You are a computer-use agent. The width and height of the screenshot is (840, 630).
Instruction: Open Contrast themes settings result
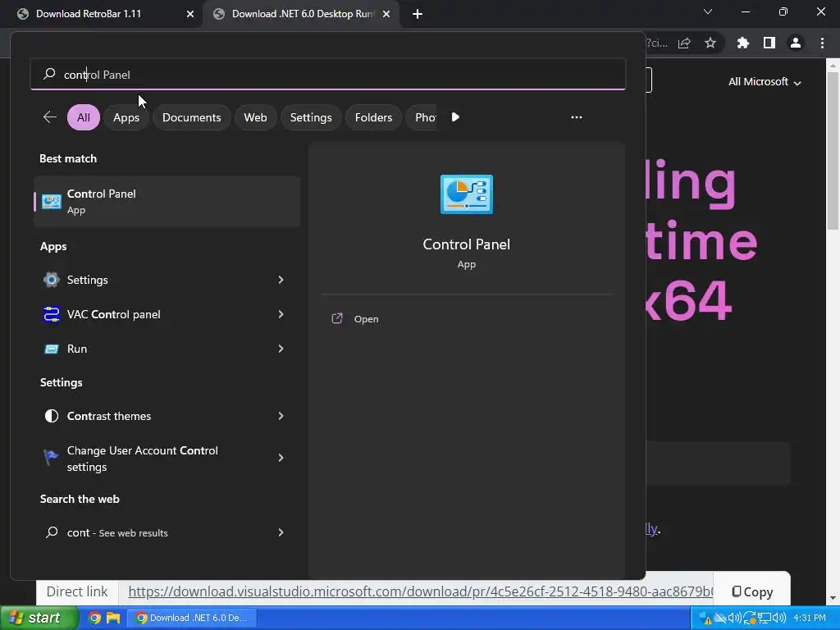pos(167,416)
